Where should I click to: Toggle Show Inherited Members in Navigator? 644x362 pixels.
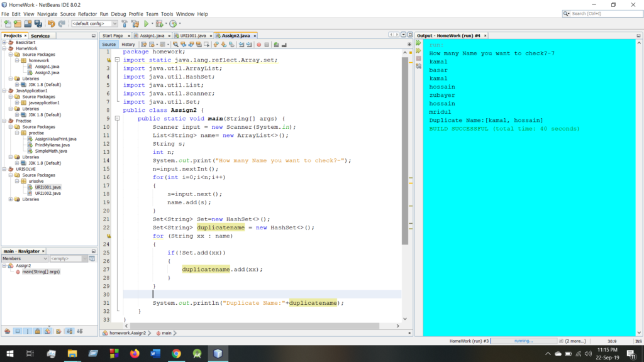(x=8, y=331)
